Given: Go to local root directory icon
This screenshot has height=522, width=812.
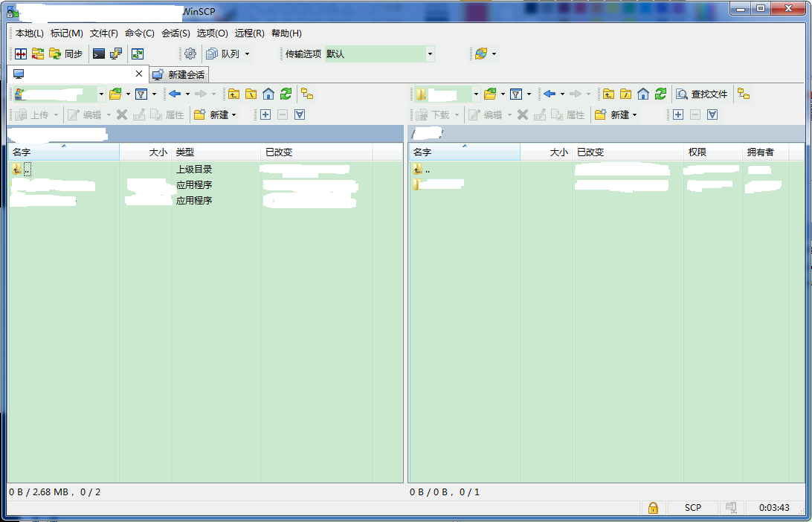Looking at the screenshot, I should 251,94.
